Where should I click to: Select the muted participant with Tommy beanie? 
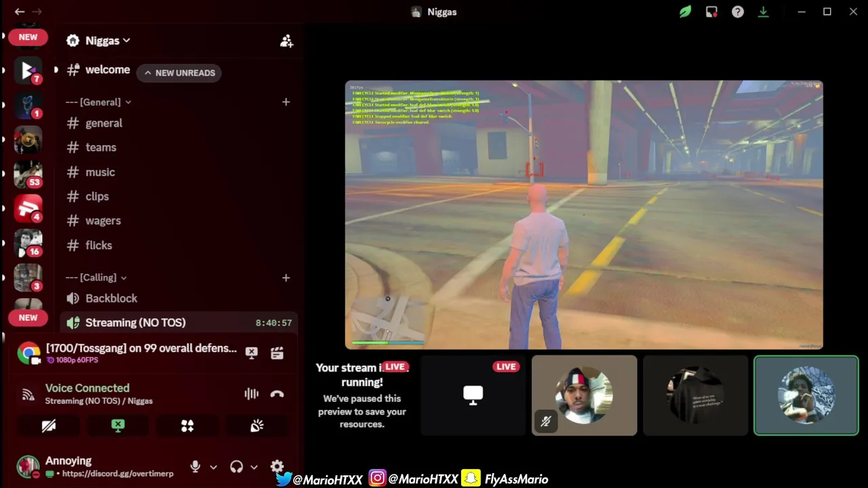[x=584, y=394]
